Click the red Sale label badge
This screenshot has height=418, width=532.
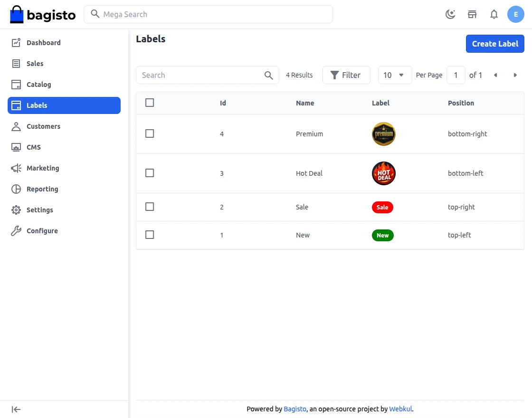pyautogui.click(x=382, y=207)
